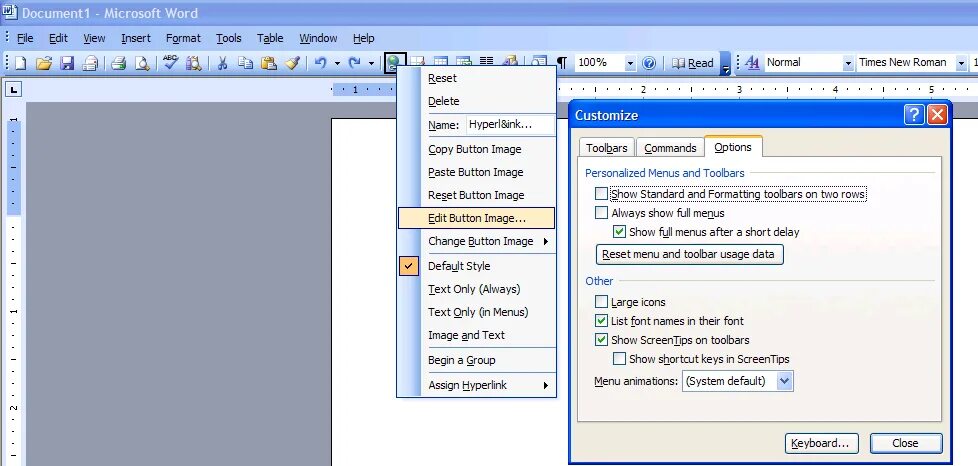The height and width of the screenshot is (466, 978).
Task: Uncheck Show full menus after a short delay
Action: (619, 231)
